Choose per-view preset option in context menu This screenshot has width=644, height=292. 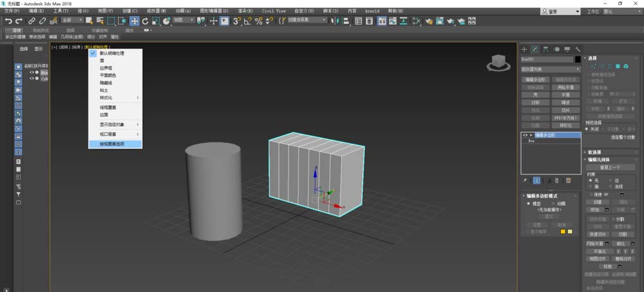[x=112, y=144]
